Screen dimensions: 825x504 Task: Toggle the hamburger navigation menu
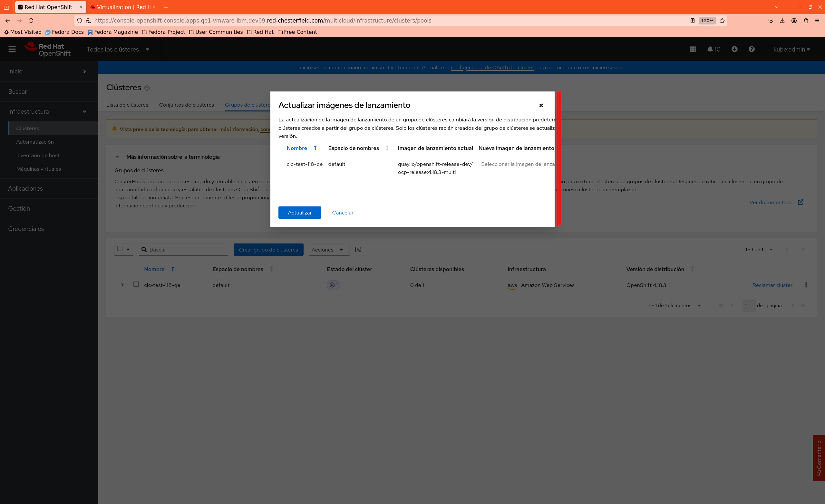click(12, 49)
